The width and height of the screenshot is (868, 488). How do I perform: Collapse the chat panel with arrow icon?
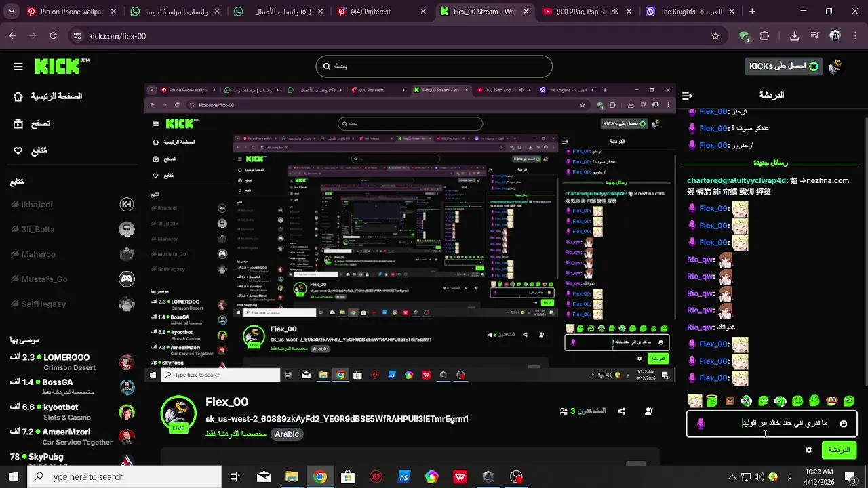(687, 96)
